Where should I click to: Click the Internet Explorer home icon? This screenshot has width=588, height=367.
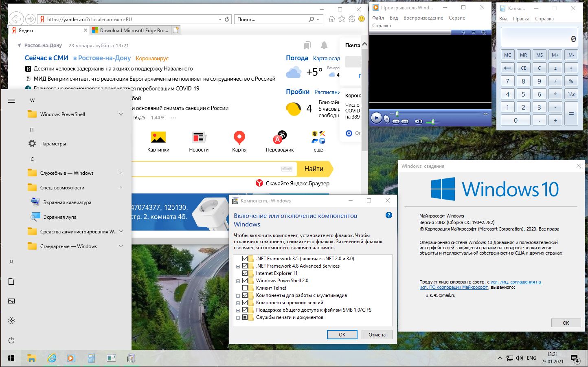(332, 19)
